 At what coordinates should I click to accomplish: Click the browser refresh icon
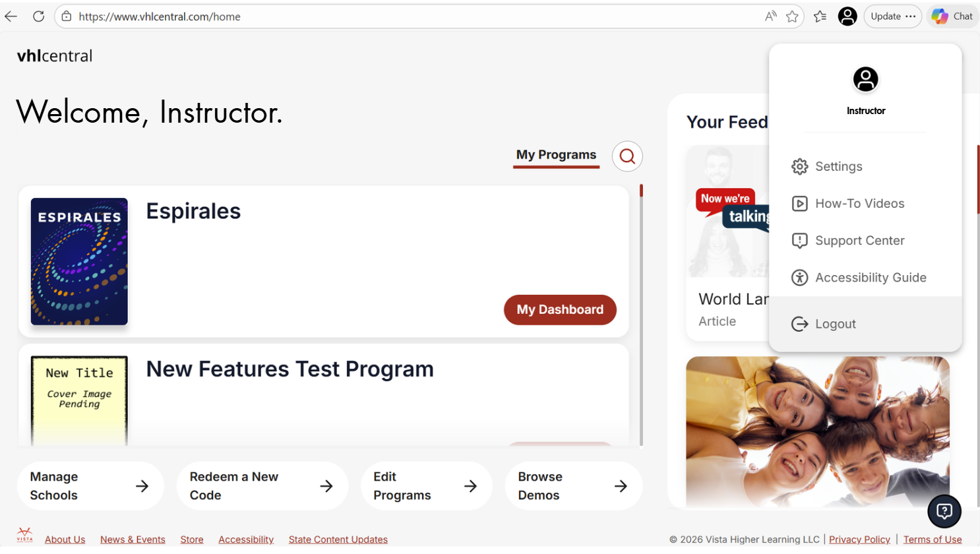click(x=38, y=16)
